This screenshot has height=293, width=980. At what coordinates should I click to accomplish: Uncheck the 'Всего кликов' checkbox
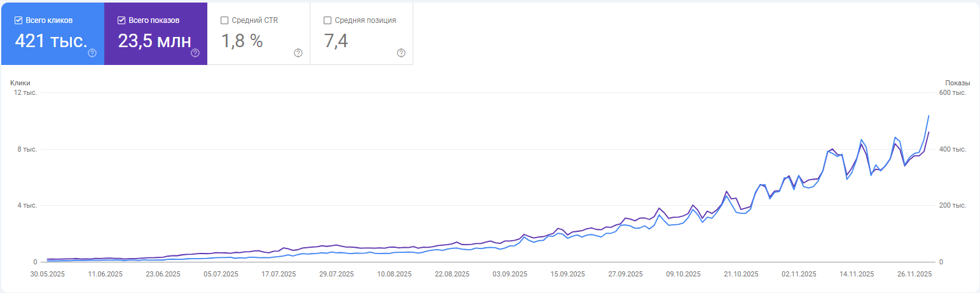tap(18, 20)
